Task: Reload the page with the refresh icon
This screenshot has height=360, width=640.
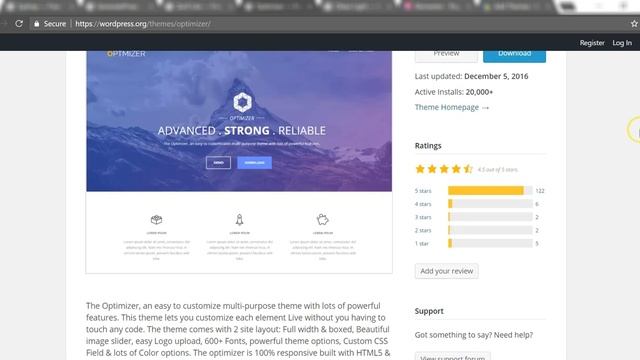Action: (19, 24)
